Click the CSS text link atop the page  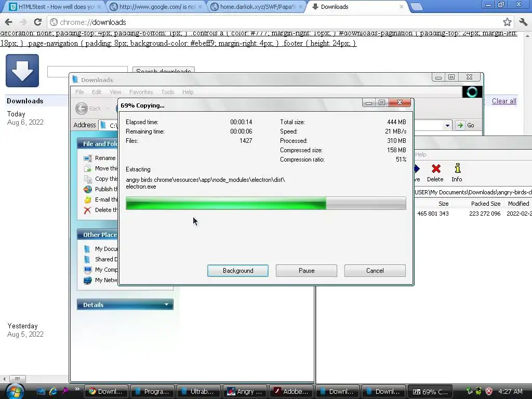coord(259,38)
